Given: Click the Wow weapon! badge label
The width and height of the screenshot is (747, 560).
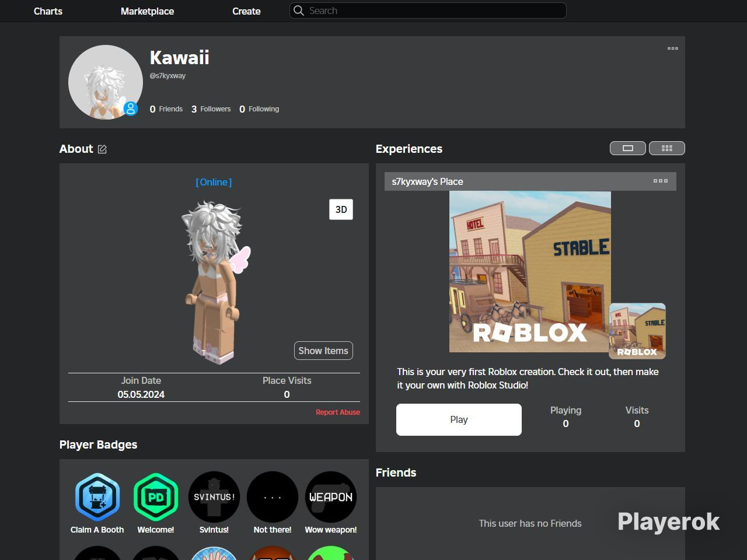Looking at the screenshot, I should pos(331,530).
